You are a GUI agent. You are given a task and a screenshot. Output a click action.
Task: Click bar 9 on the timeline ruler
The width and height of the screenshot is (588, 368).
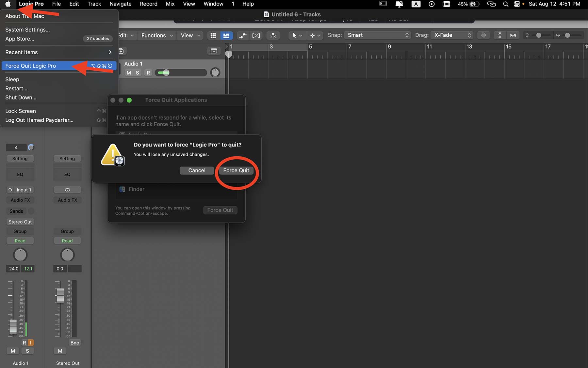point(389,47)
